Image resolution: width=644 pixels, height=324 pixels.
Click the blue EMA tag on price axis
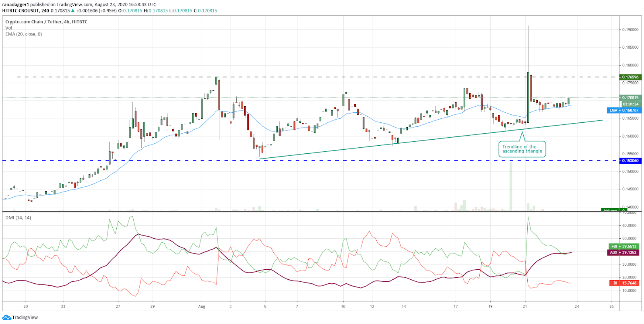(x=613, y=110)
